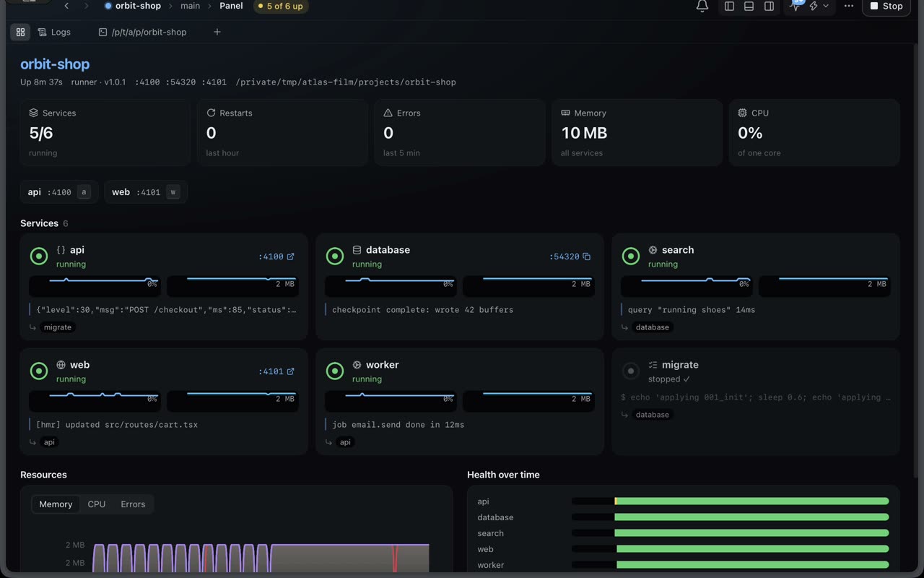Open web port :4101 external link
This screenshot has height=578, width=924.
pyautogui.click(x=276, y=371)
